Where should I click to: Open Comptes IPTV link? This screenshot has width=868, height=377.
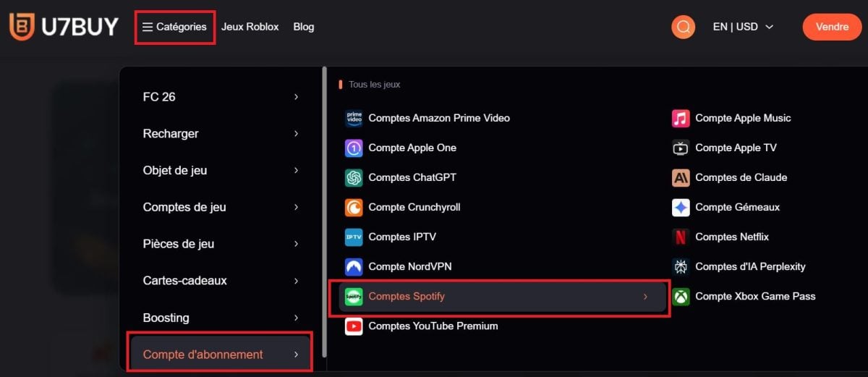click(402, 237)
